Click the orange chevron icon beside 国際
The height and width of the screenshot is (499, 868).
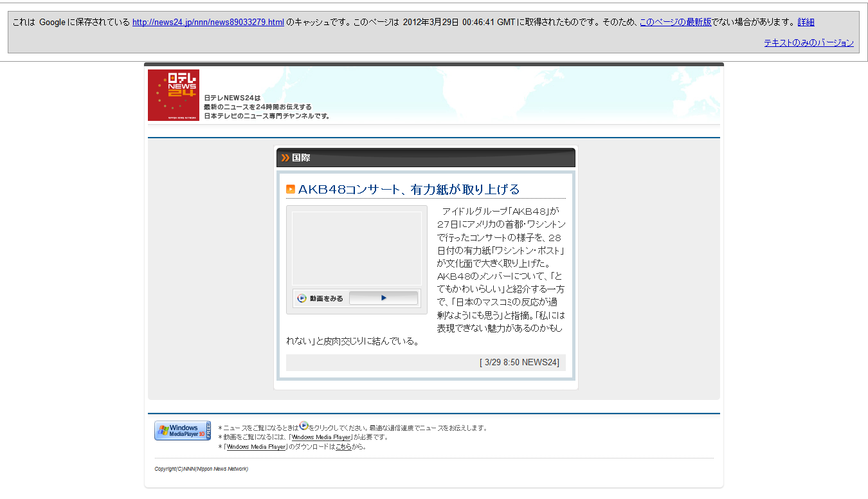tap(285, 158)
